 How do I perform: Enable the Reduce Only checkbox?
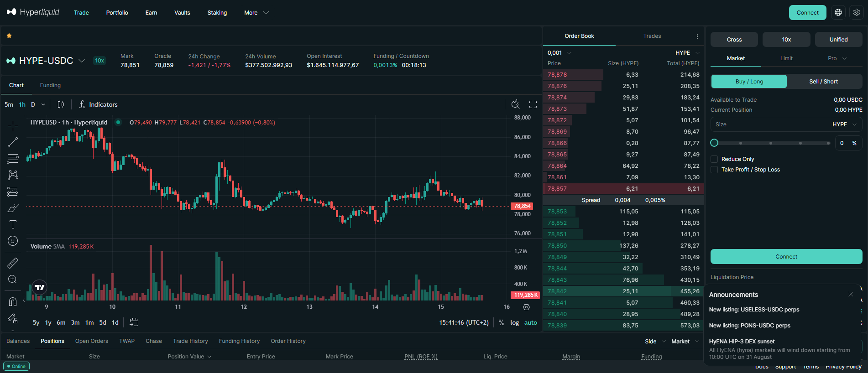point(714,159)
